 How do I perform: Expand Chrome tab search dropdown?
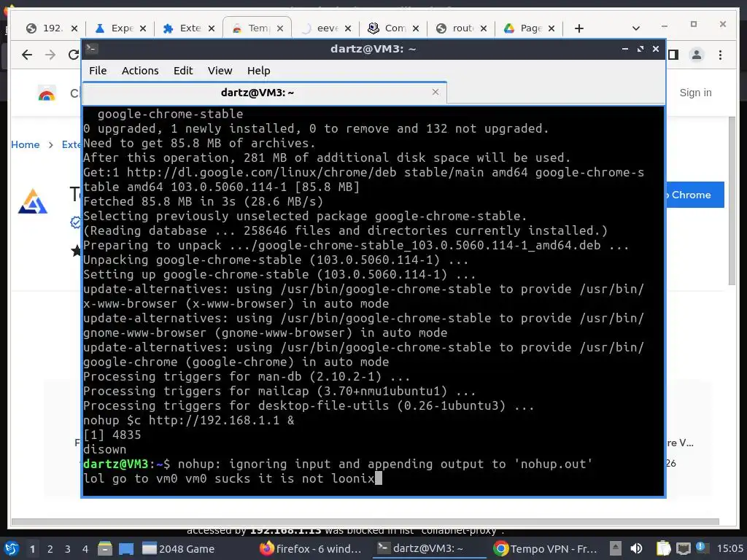635,28
